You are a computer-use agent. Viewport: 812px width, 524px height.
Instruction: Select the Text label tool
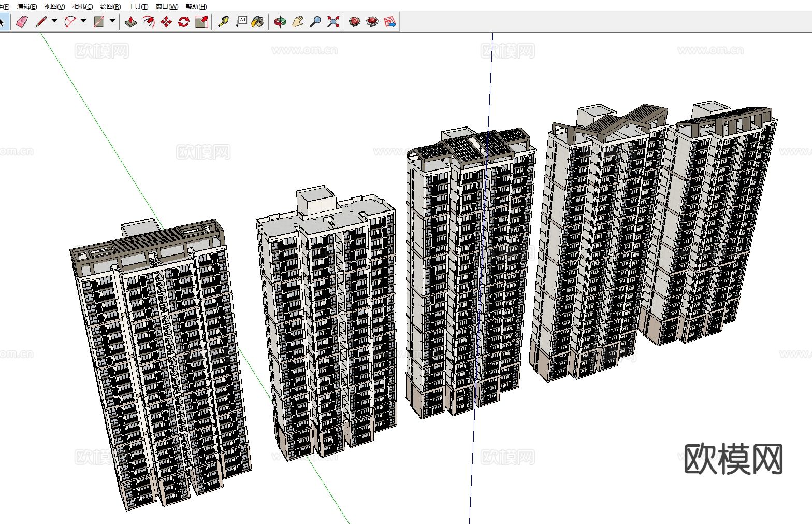click(241, 22)
